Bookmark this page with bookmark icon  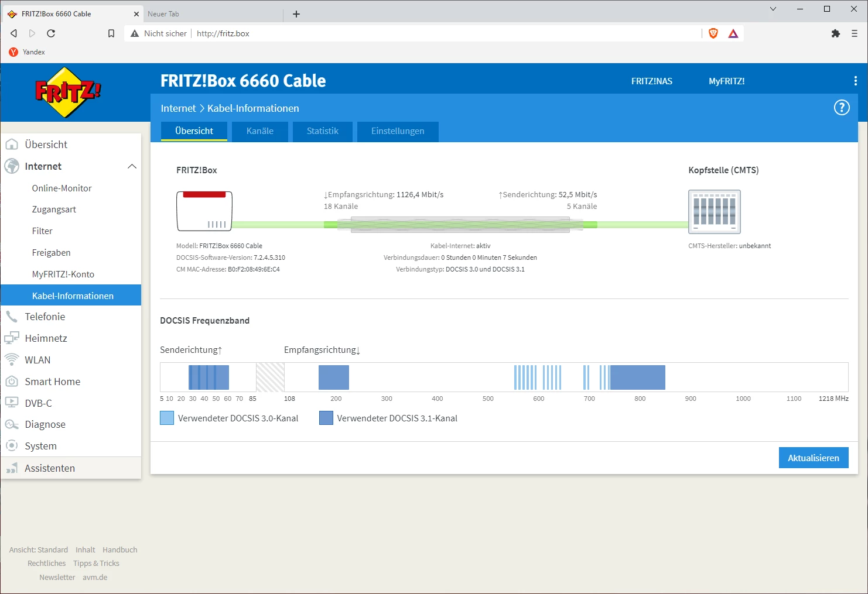coord(111,33)
